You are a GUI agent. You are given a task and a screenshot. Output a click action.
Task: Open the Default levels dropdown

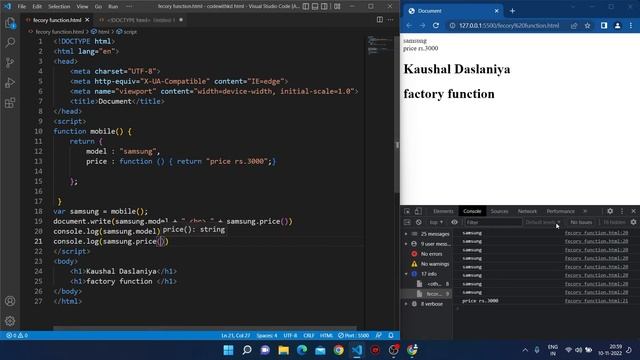pos(543,222)
